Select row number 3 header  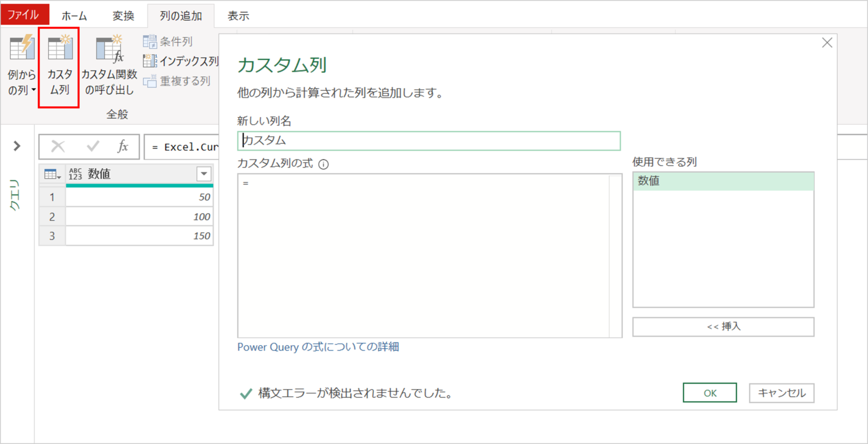[52, 236]
